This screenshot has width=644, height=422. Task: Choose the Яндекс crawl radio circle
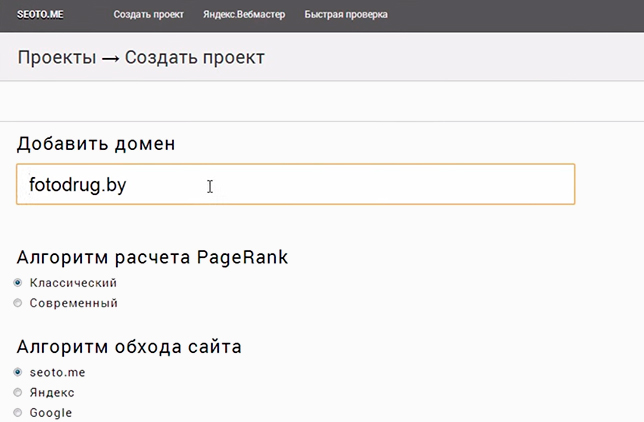(x=18, y=392)
